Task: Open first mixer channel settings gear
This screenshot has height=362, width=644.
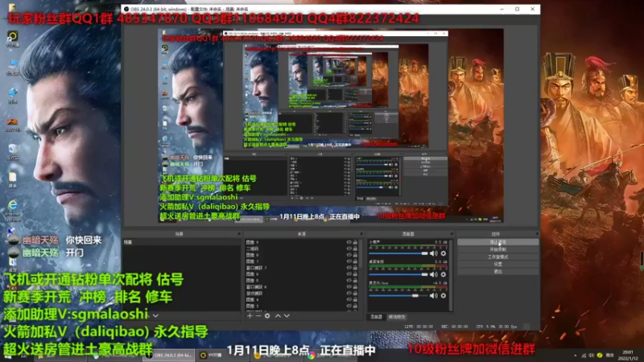Action: tap(444, 253)
